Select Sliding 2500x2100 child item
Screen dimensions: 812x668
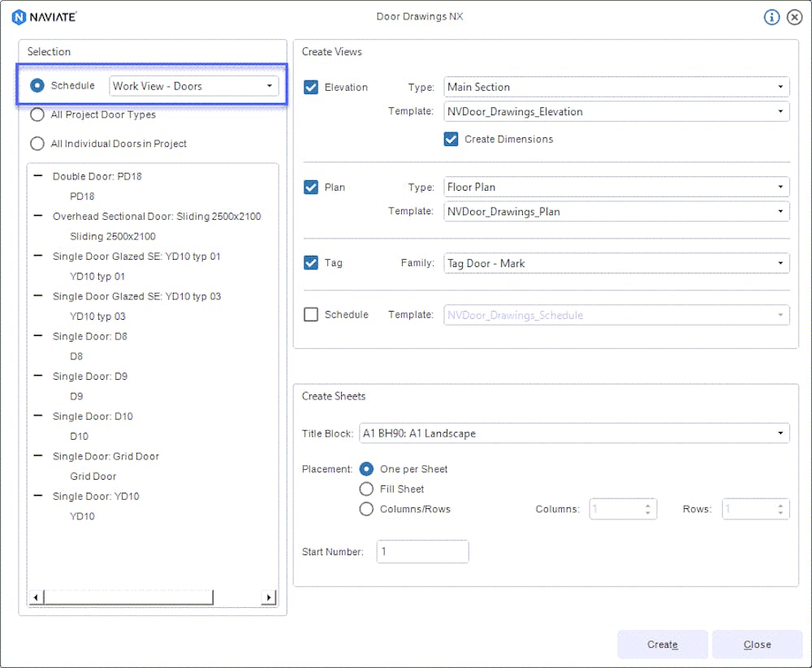113,236
